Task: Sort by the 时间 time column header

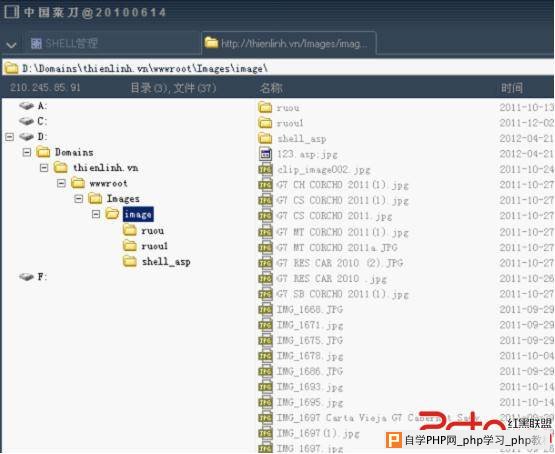Action: (511, 88)
